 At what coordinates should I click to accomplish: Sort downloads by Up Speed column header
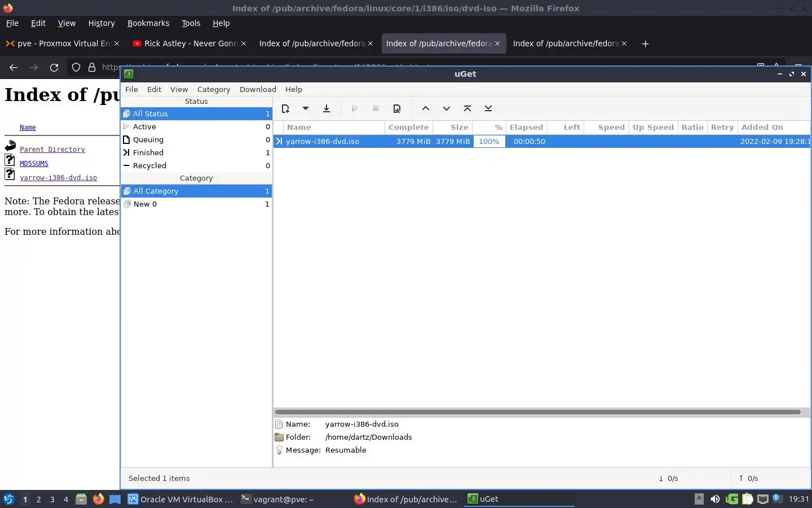coord(653,127)
